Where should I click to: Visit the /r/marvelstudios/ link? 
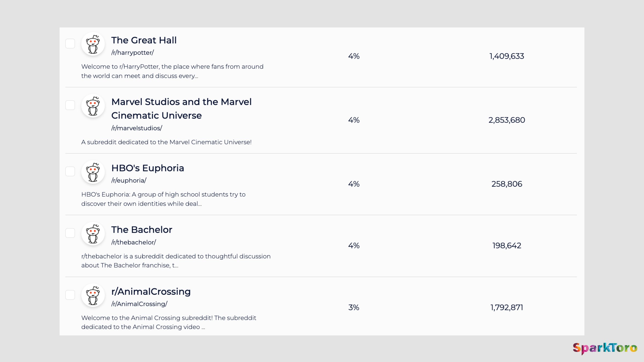pyautogui.click(x=137, y=128)
